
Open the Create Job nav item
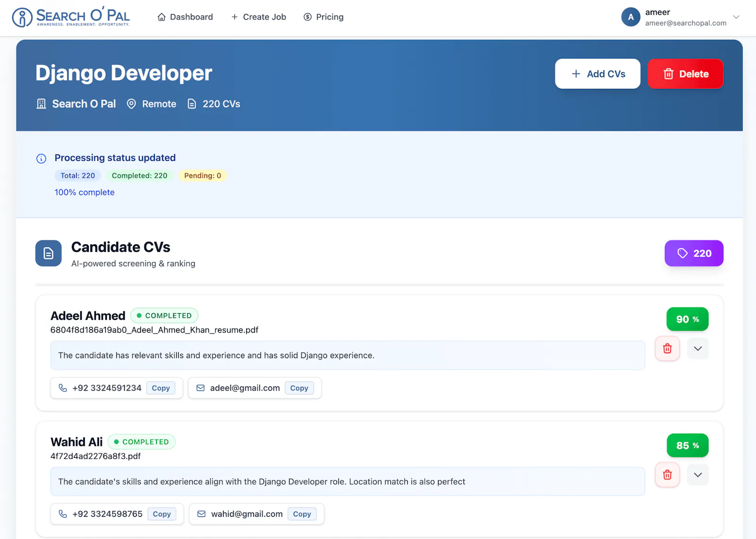pyautogui.click(x=258, y=17)
